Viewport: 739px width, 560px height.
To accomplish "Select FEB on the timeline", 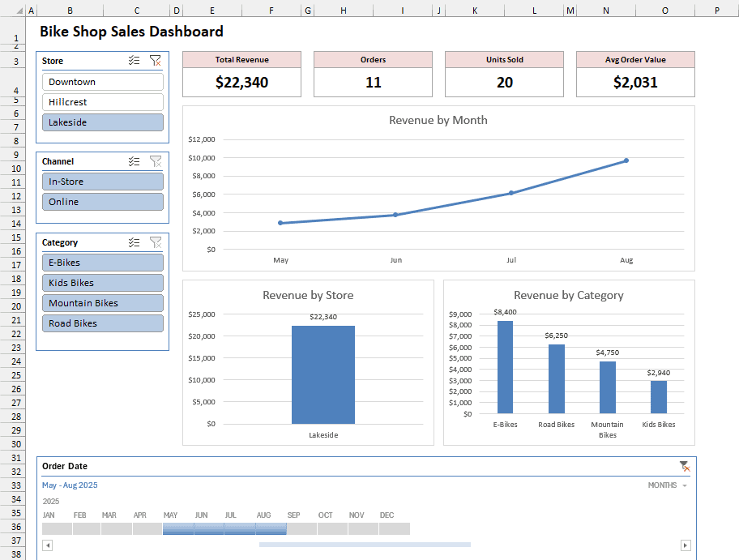I will (87, 528).
